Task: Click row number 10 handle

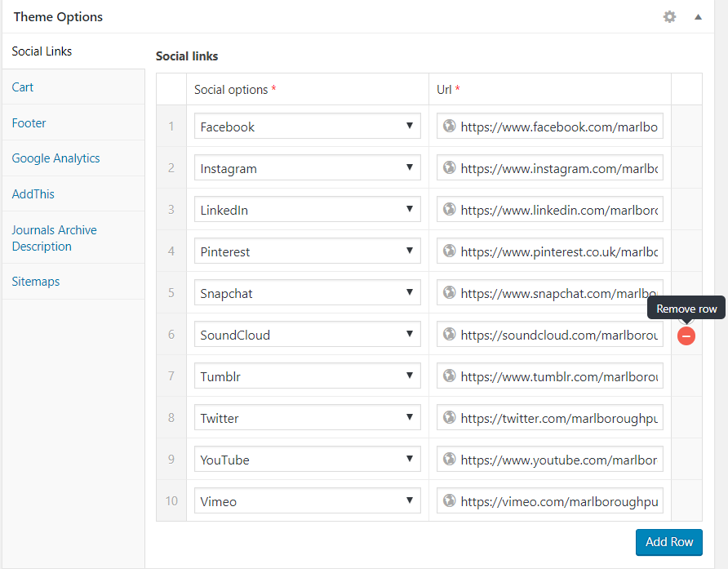Action: [171, 500]
